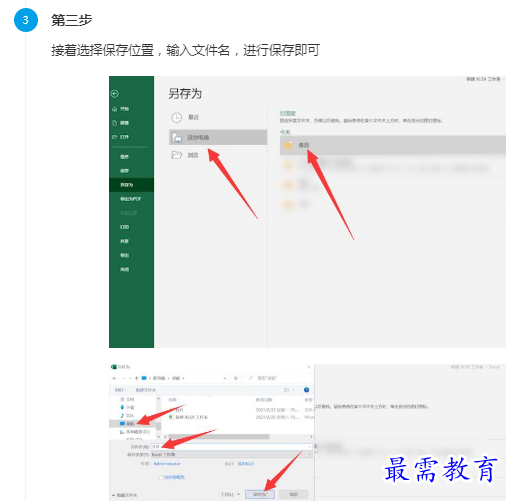The image size is (506, 501).
Task: Click the Cancel button in dialog
Action: coord(293,494)
